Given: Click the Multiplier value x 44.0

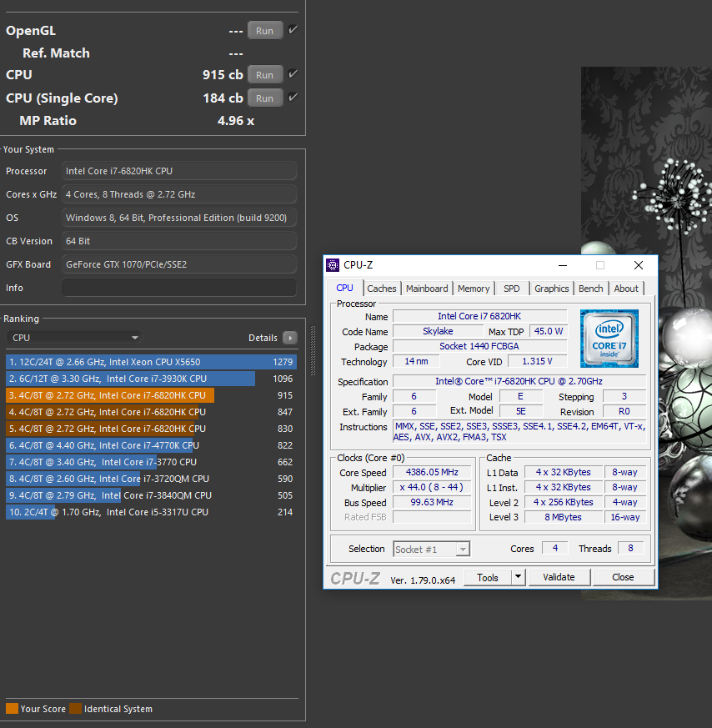Looking at the screenshot, I should (432, 487).
